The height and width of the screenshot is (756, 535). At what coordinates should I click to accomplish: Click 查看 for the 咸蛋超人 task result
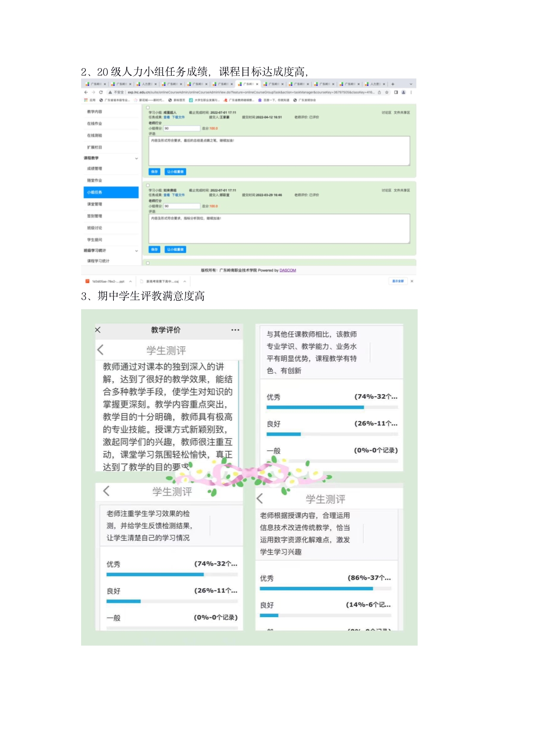pyautogui.click(x=167, y=117)
